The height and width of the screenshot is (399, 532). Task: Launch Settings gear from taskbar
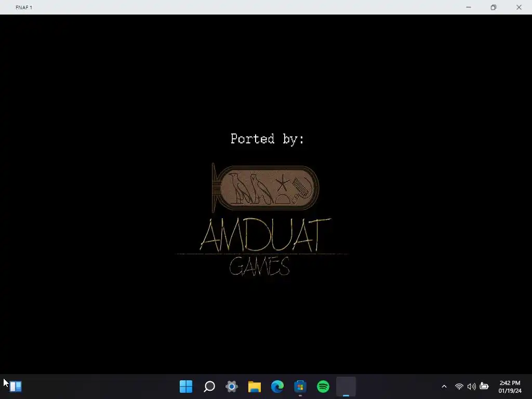click(232, 386)
